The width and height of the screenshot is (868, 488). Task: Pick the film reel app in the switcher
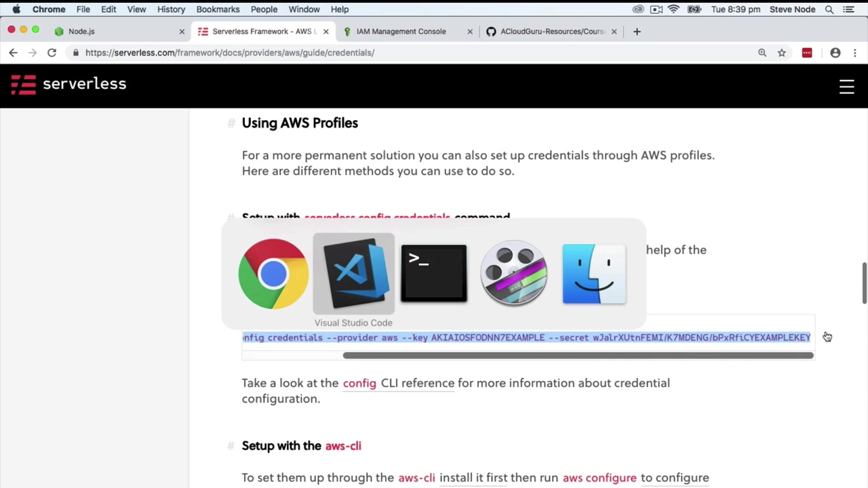coord(513,274)
